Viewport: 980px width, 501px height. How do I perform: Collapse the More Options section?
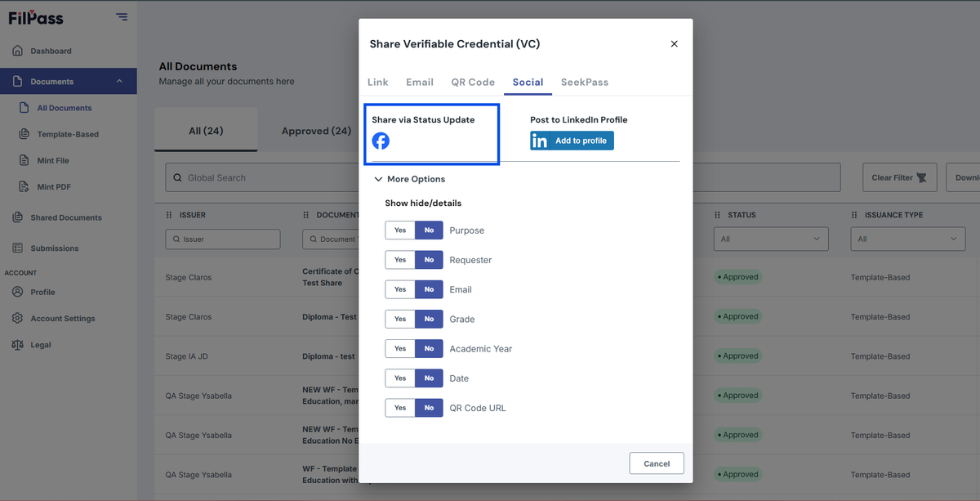(x=410, y=179)
